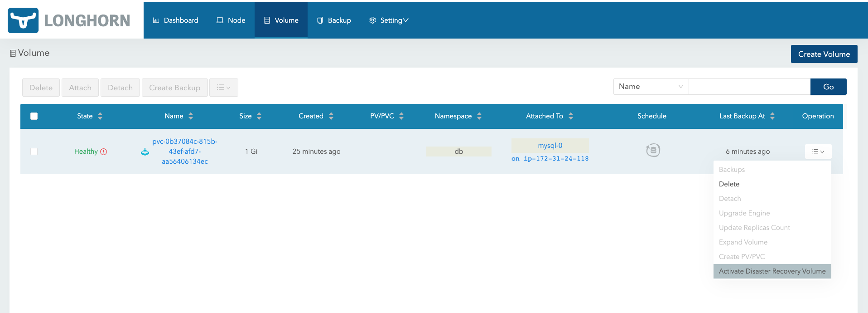Click the Create Volume button

[x=824, y=54]
